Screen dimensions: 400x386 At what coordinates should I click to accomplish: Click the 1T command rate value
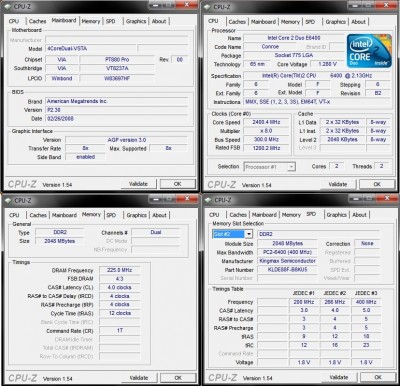click(120, 331)
